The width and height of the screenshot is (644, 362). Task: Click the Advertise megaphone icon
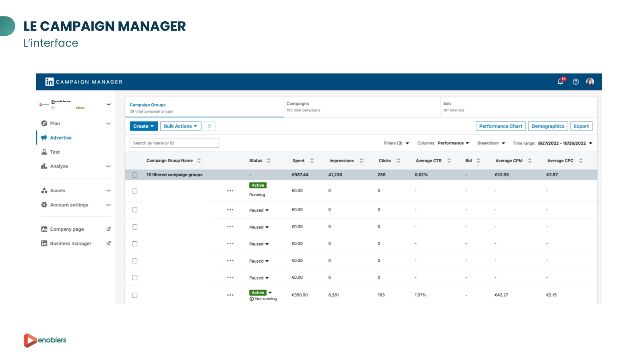(44, 138)
